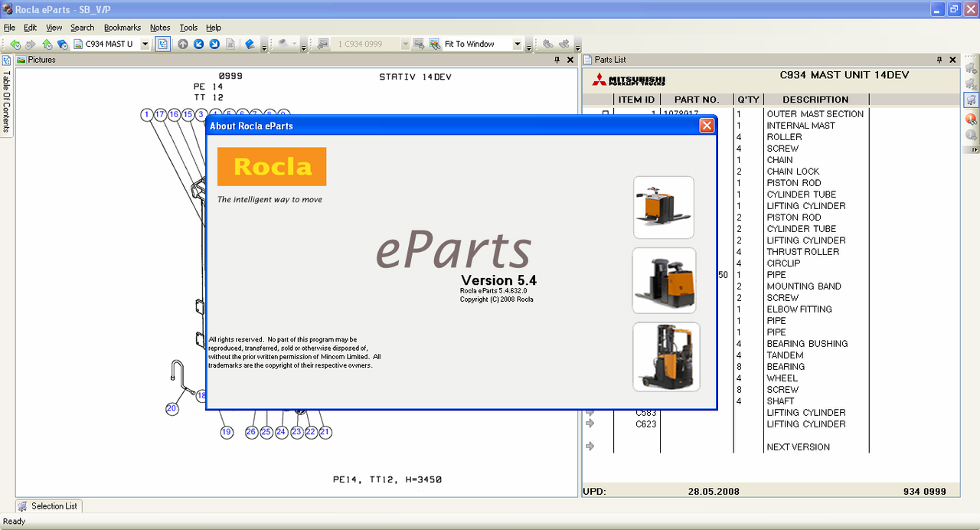Select callout number 1 in the drawing

pyautogui.click(x=146, y=115)
